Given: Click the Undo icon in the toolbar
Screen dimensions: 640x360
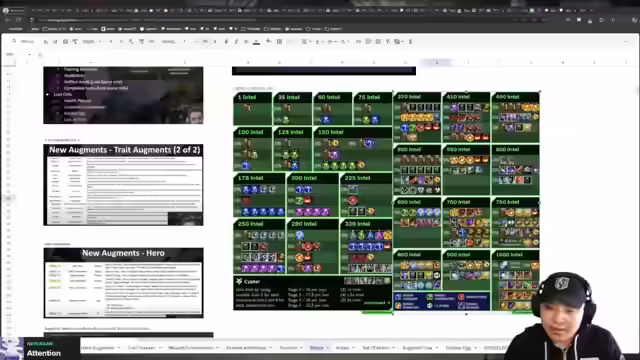Looking at the screenshot, I should coord(46,42).
